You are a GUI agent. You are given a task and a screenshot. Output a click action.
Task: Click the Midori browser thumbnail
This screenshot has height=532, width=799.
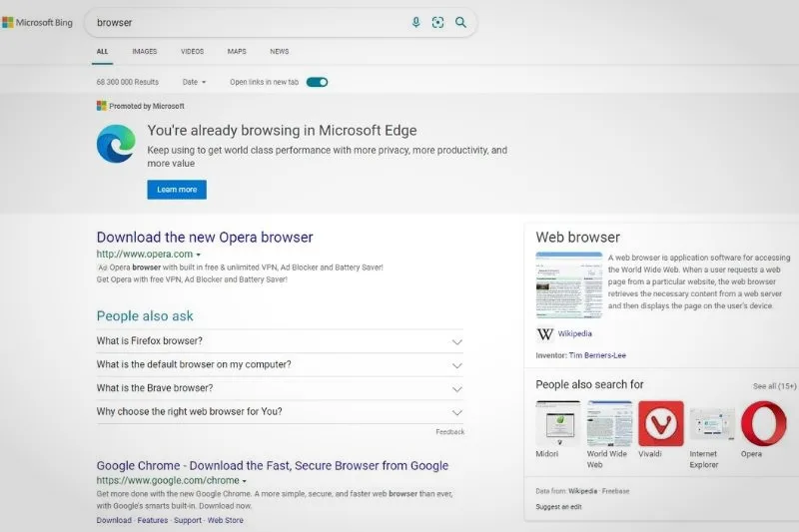(x=558, y=423)
